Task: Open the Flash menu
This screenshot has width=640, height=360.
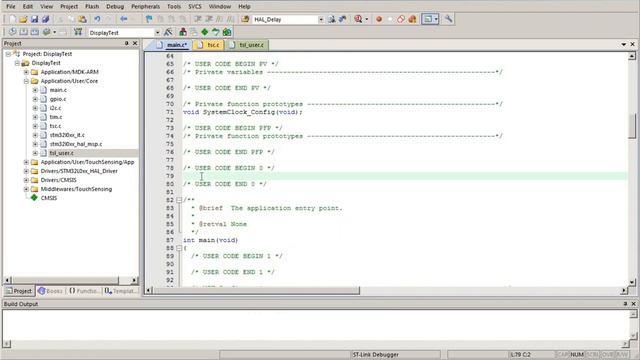Action: tap(92, 7)
